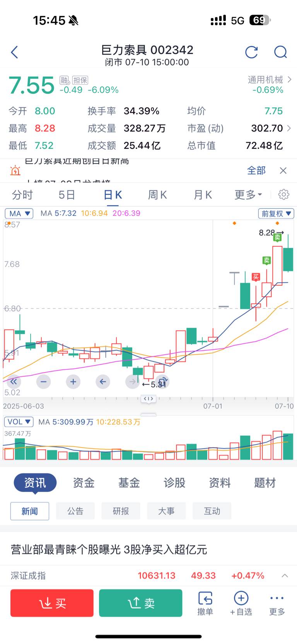Open the 基金 tab
Screen dimensions: 297x644
[129, 483]
